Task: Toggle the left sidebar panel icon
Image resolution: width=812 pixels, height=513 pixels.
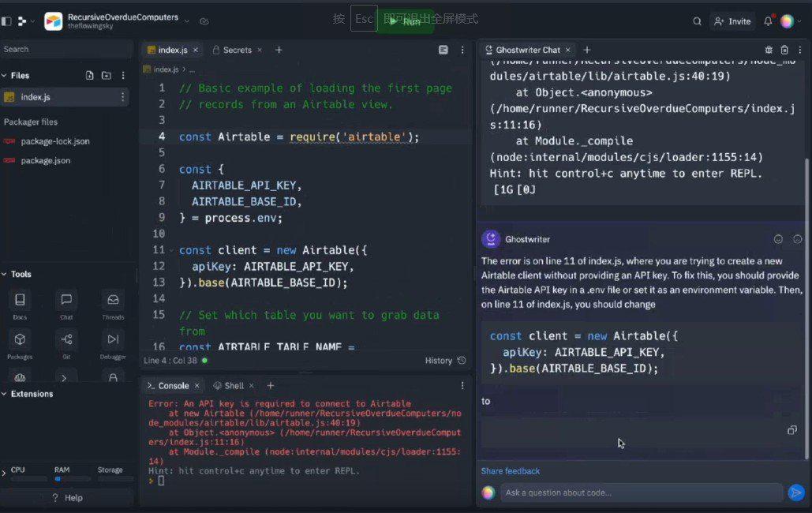Action: click(x=6, y=21)
